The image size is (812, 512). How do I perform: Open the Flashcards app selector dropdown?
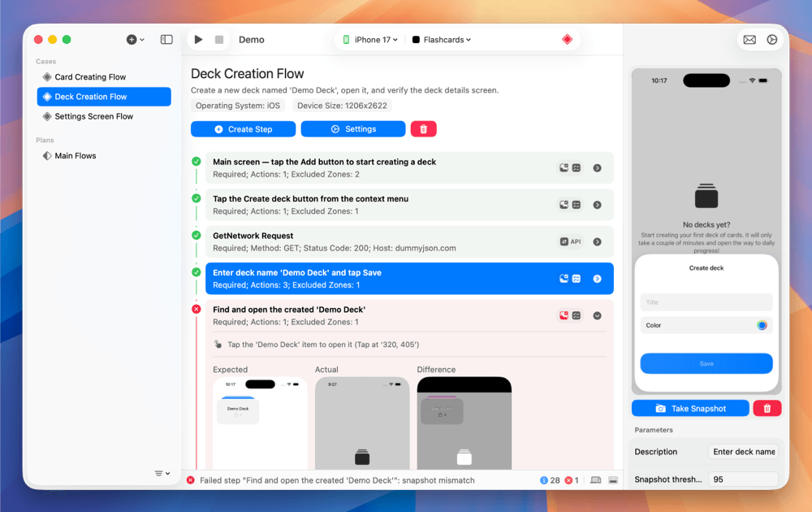pos(442,39)
